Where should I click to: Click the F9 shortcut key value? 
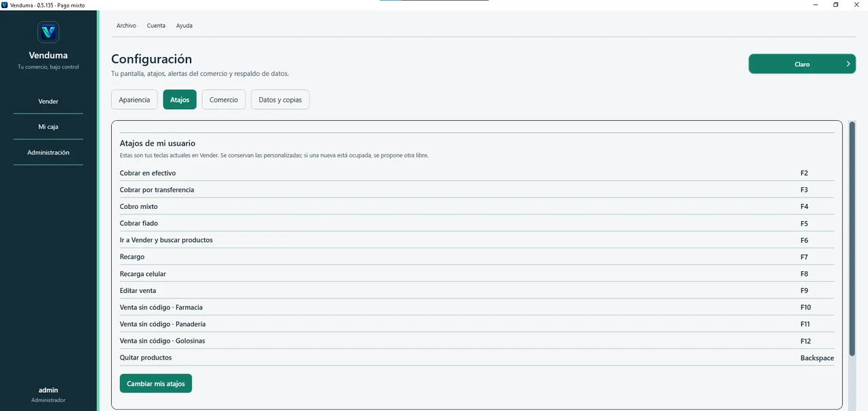coord(804,290)
